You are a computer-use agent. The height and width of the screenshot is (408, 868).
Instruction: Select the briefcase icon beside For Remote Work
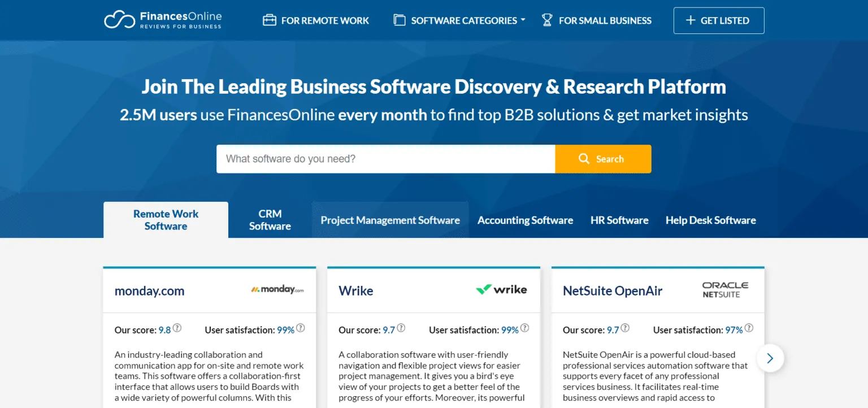[x=270, y=20]
